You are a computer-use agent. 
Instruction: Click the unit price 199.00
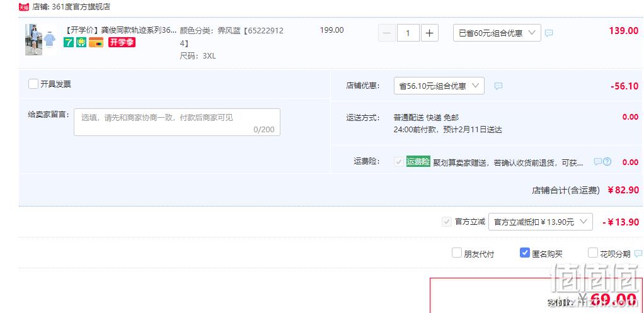point(332,30)
